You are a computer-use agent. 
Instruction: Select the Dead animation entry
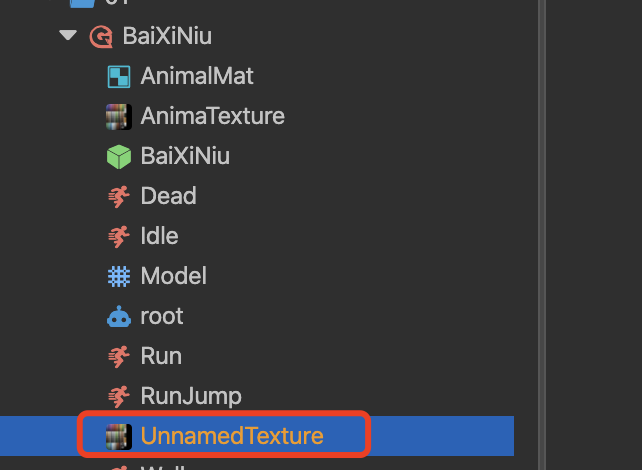(168, 196)
